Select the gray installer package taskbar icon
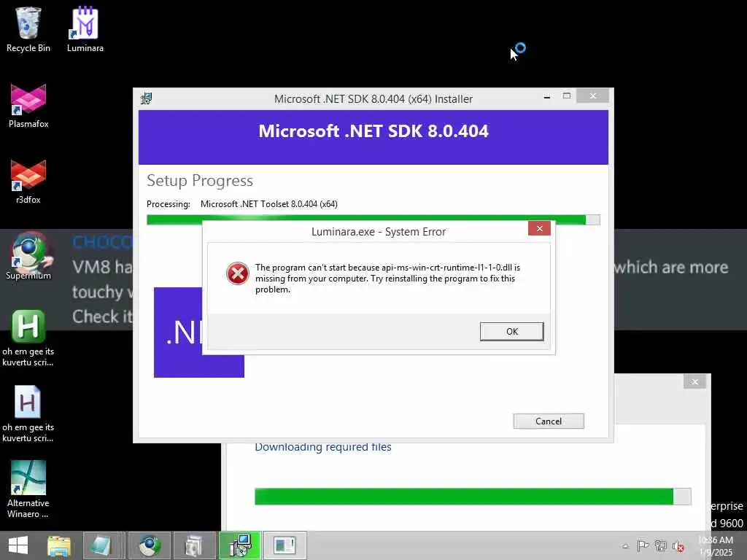Screen dimensions: 747x560 (x=194, y=545)
